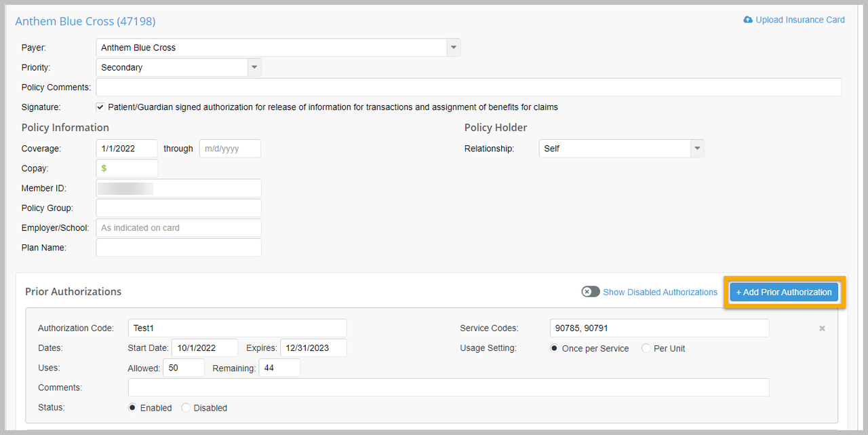Click the Add Prior Authorization button
The width and height of the screenshot is (868, 435).
coord(785,292)
